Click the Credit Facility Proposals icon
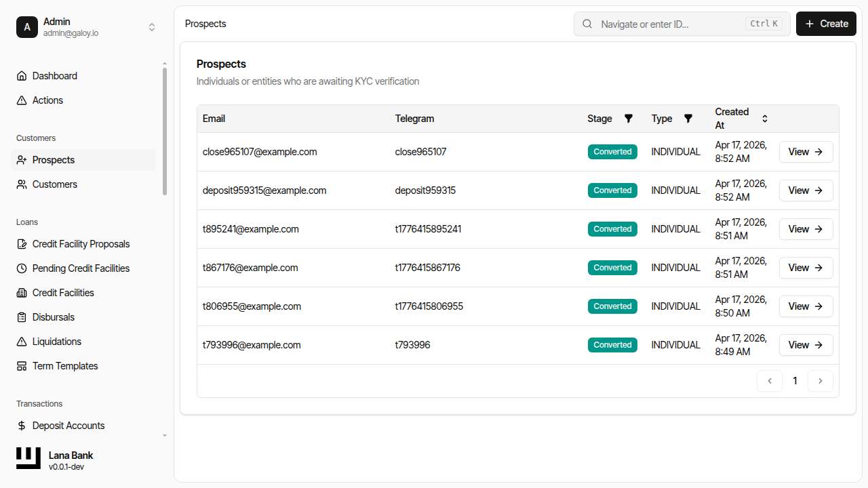868x488 pixels. point(22,244)
